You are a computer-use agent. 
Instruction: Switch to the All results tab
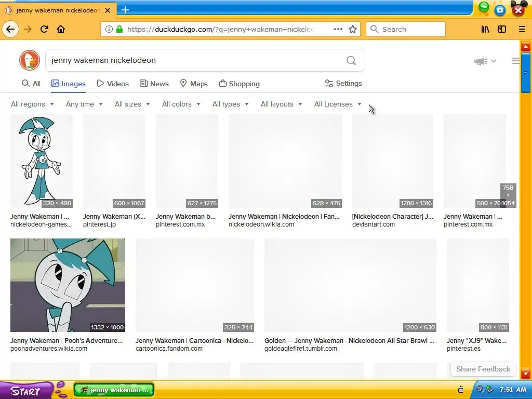31,84
